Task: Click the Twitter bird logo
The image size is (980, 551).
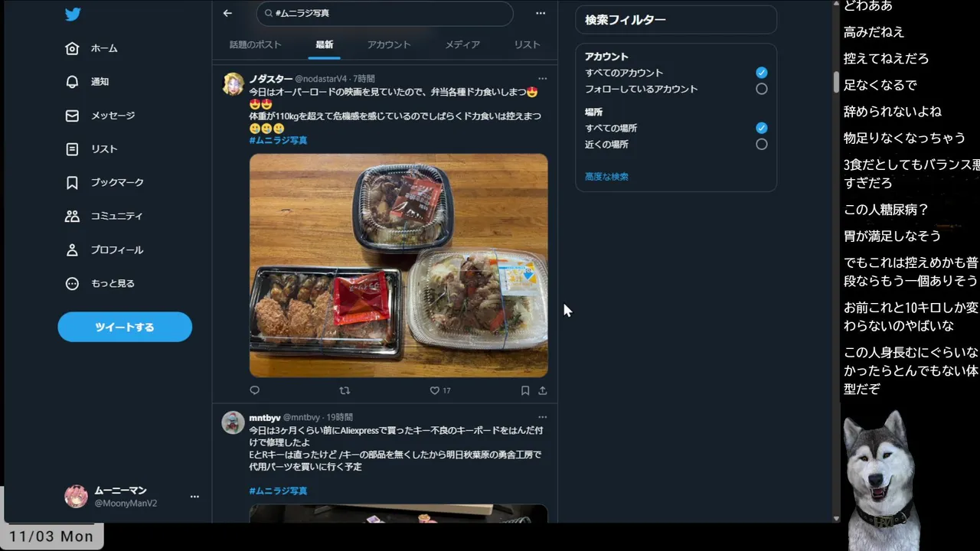Action: (x=73, y=14)
